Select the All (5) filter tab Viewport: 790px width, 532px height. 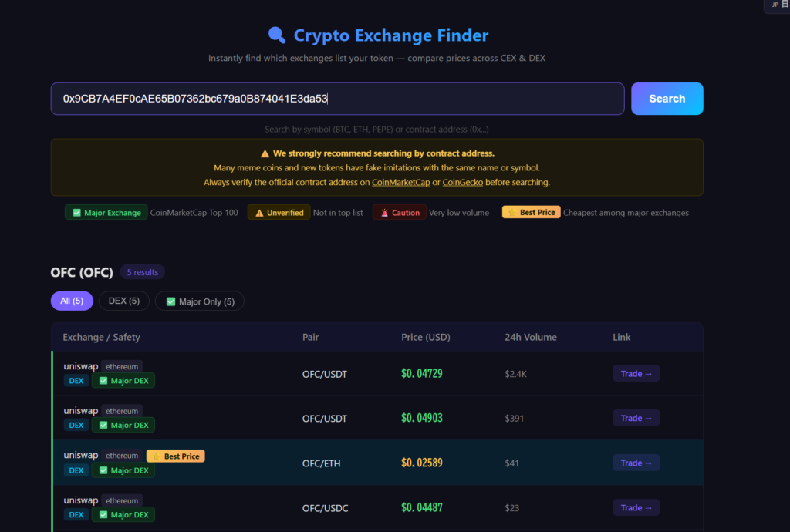[72, 301]
